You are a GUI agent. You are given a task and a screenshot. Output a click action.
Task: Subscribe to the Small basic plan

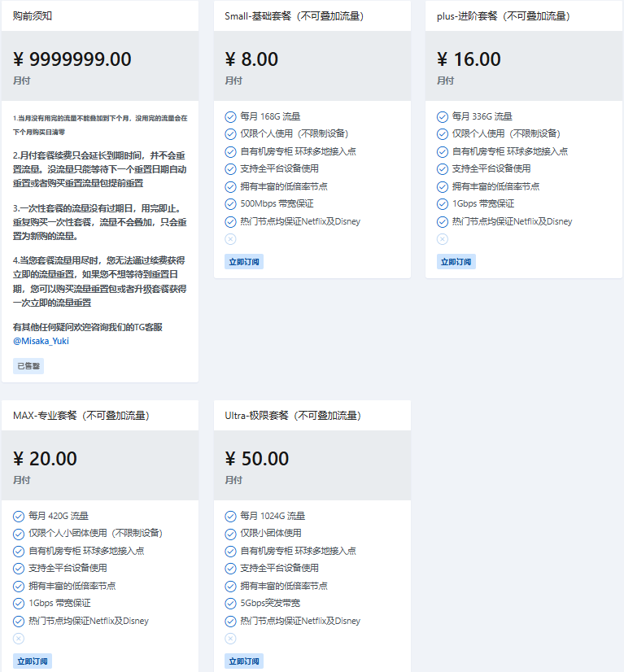[244, 261]
